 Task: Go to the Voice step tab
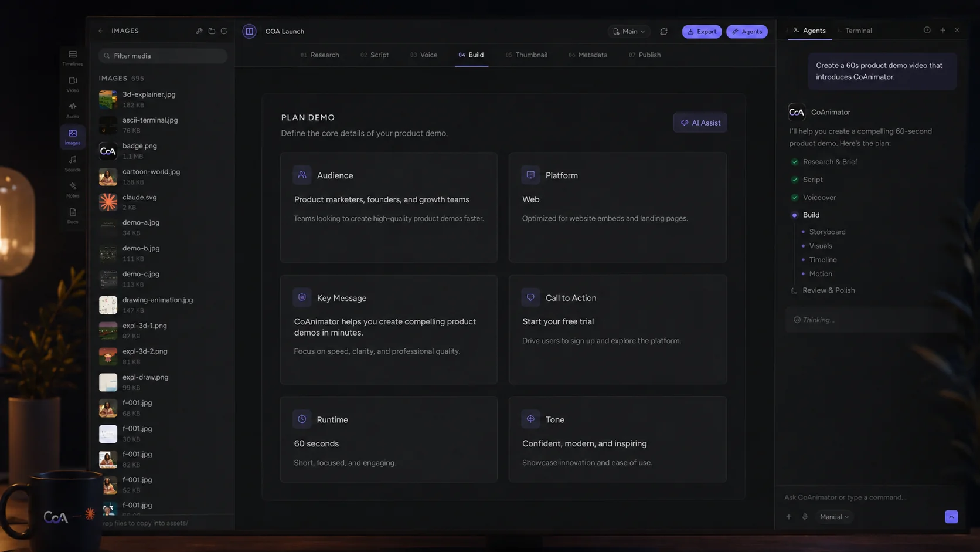pyautogui.click(x=424, y=55)
